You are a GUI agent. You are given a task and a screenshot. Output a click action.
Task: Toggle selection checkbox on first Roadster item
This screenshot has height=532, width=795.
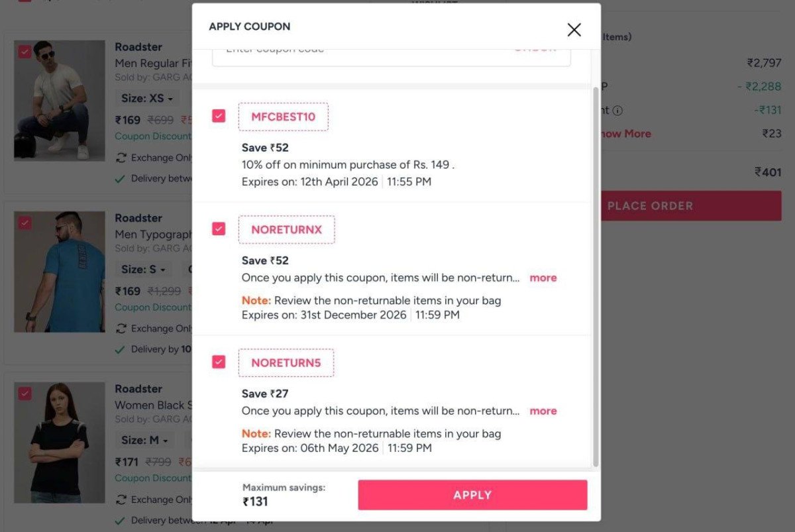(25, 52)
